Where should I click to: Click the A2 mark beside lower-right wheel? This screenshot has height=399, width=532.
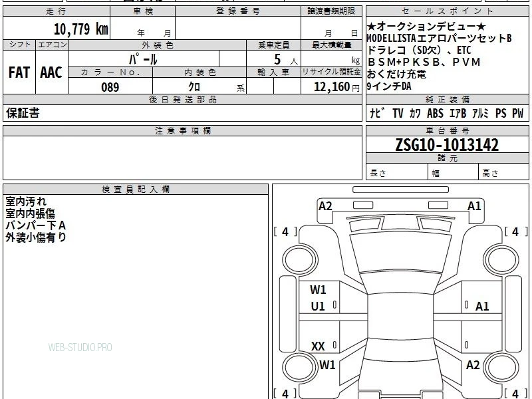point(473,364)
